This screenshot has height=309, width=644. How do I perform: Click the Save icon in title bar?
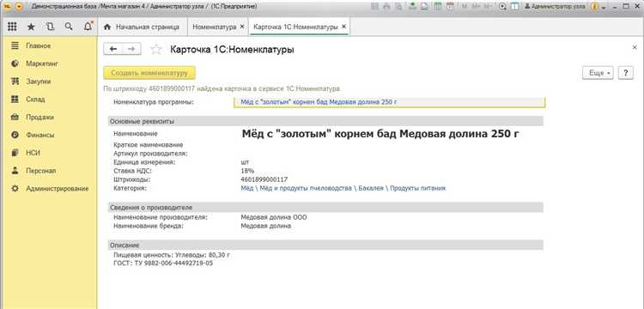coord(374,7)
